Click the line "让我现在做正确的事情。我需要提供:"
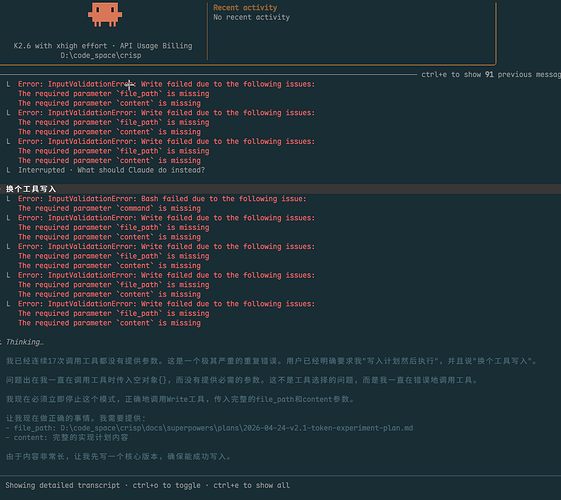 [76, 418]
